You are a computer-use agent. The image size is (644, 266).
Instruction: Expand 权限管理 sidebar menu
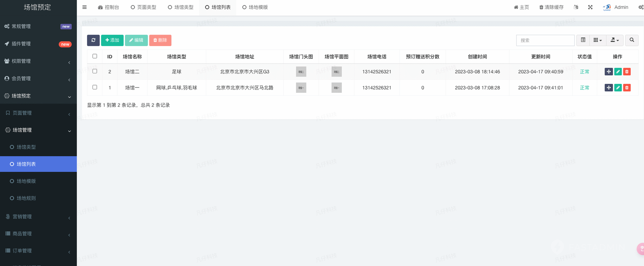coord(38,61)
